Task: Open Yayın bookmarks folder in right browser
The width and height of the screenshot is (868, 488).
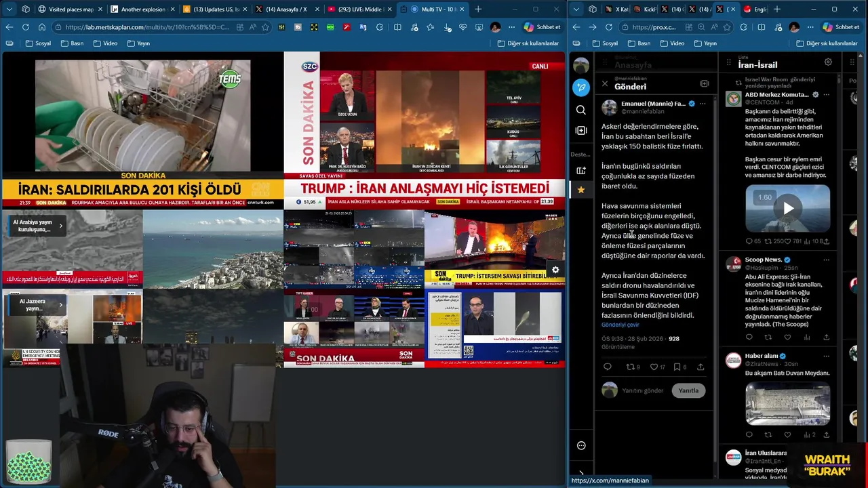Action: click(705, 43)
